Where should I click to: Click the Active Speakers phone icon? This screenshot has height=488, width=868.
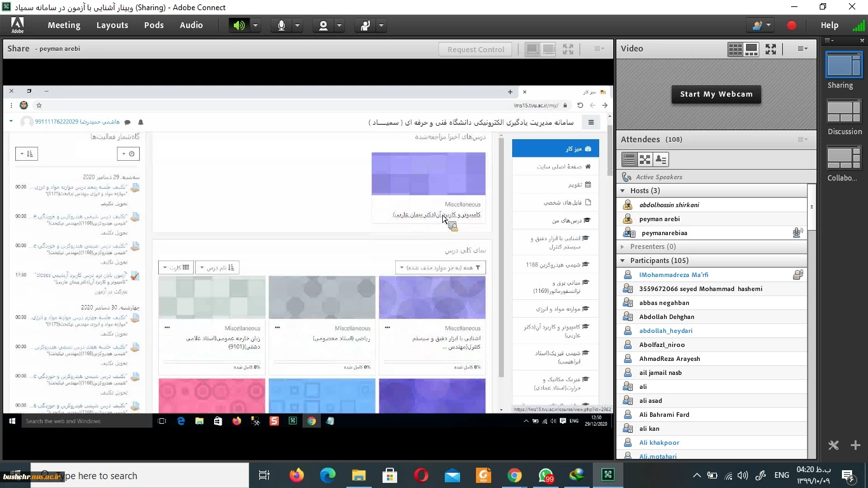pyautogui.click(x=627, y=177)
